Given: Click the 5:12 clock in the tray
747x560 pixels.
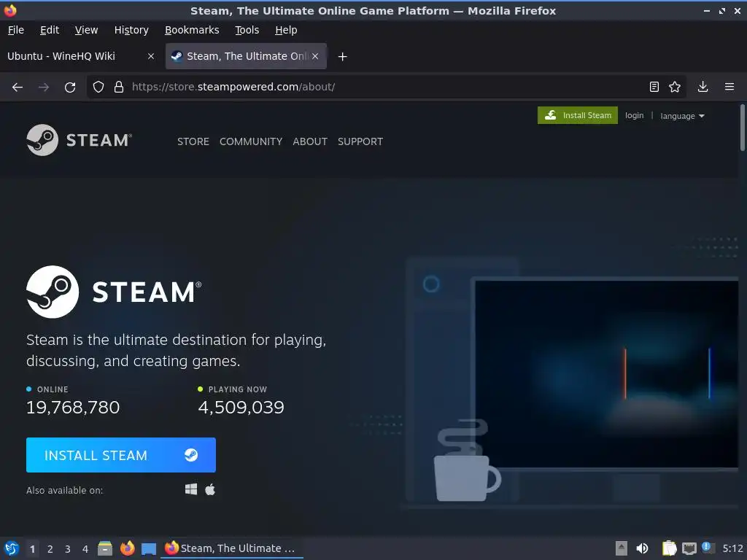Looking at the screenshot, I should click(x=732, y=548).
